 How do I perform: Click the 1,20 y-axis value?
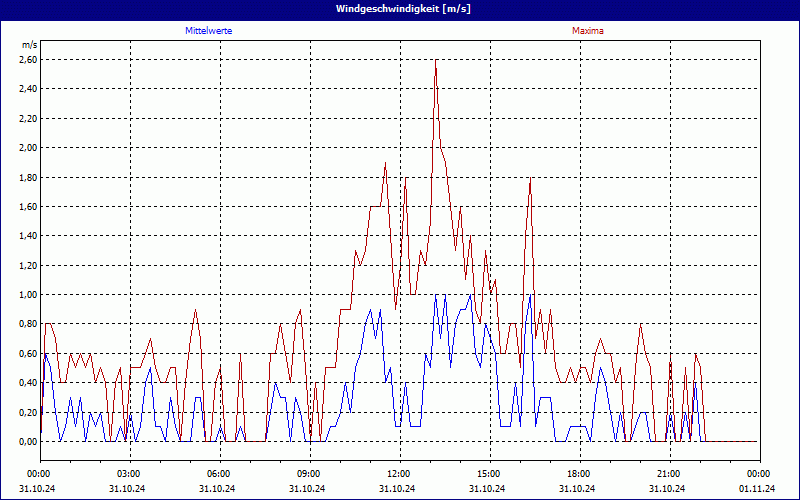point(29,265)
